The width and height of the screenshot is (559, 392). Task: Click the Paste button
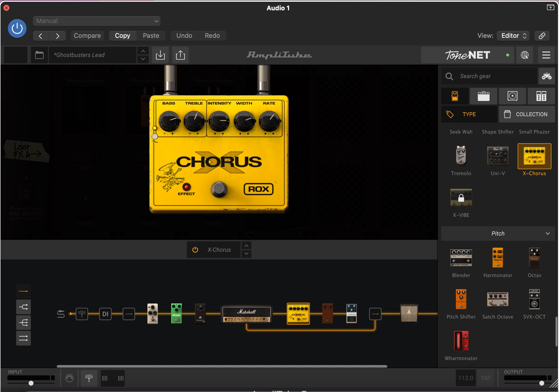151,36
